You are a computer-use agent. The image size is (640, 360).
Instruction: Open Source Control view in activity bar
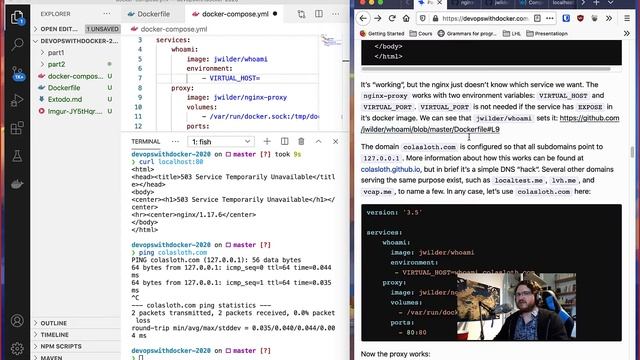pyautogui.click(x=18, y=73)
